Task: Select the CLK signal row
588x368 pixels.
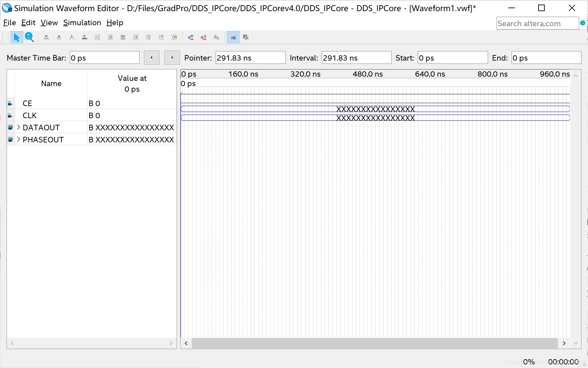Action: click(92, 115)
